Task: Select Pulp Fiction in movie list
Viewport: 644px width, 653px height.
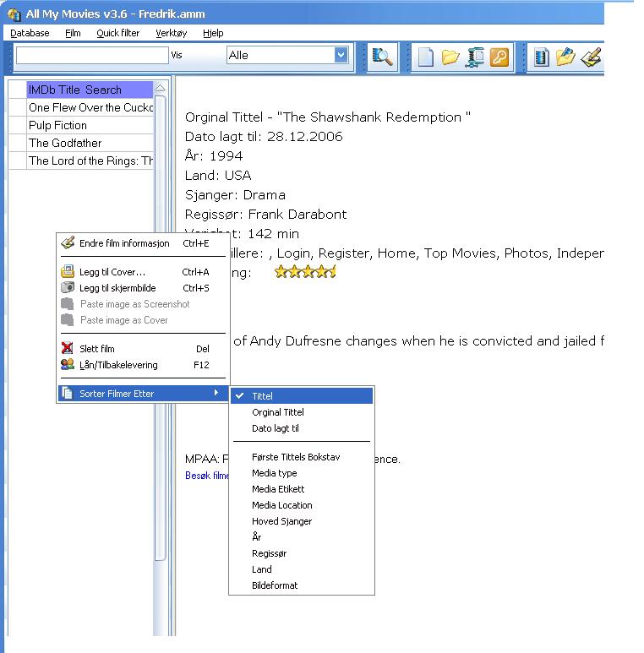Action: click(x=90, y=125)
